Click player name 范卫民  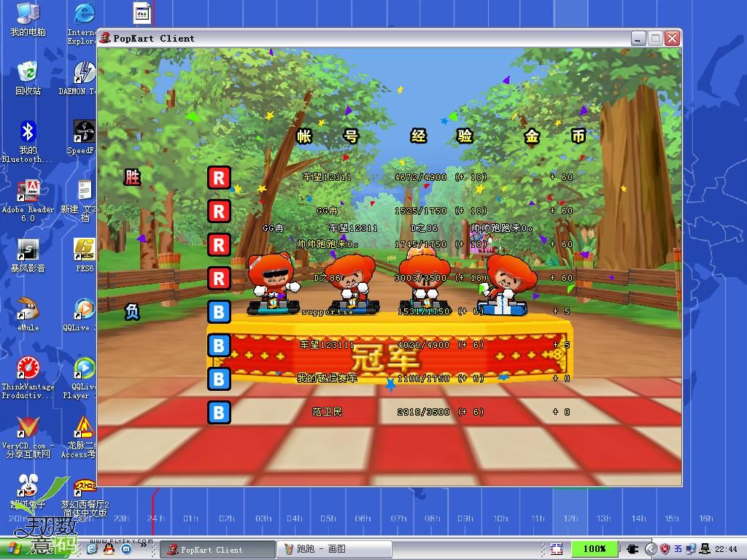coord(327,412)
